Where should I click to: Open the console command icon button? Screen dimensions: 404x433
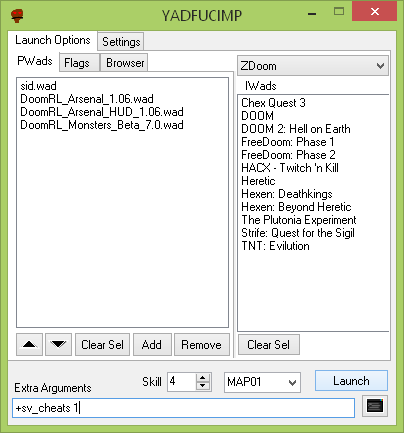click(x=375, y=406)
